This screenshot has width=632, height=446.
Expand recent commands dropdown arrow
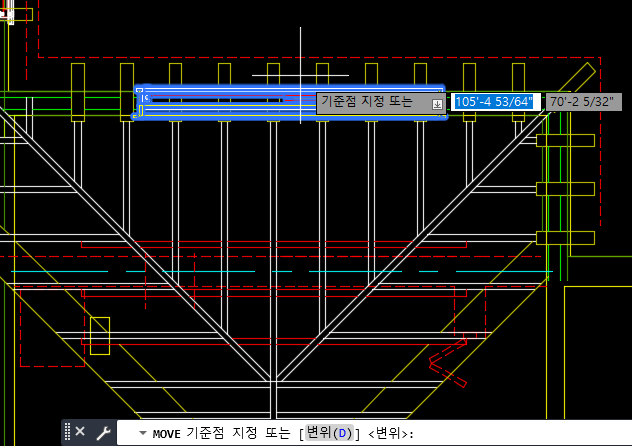[x=142, y=434]
